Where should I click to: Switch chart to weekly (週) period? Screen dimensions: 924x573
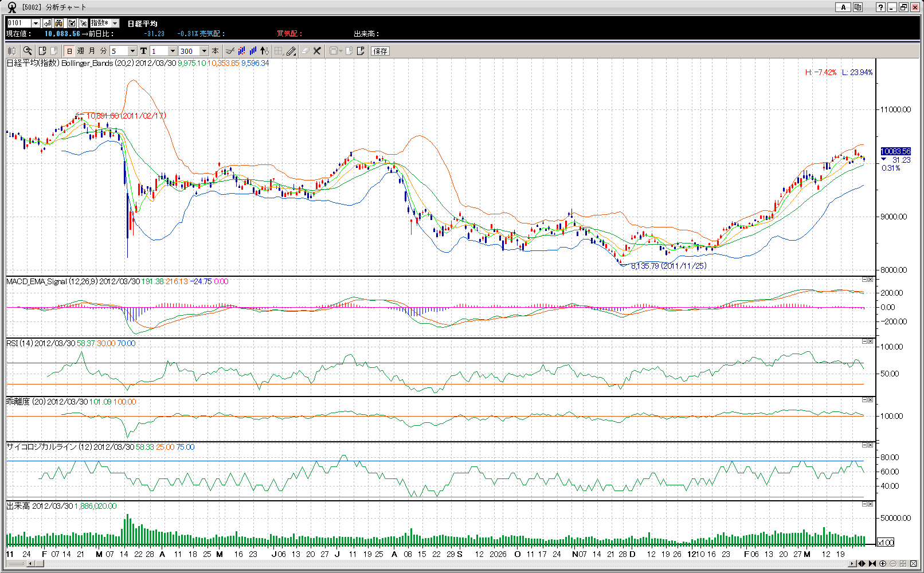point(81,51)
